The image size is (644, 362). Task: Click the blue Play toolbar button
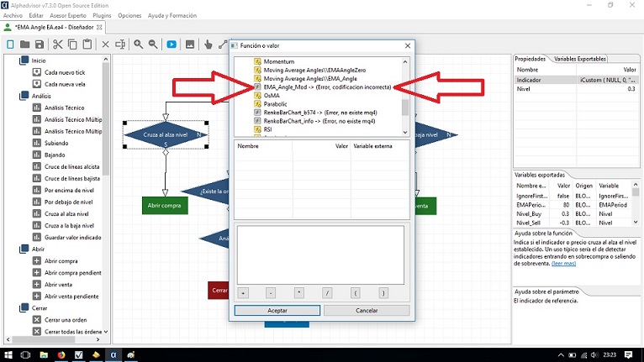click(172, 44)
